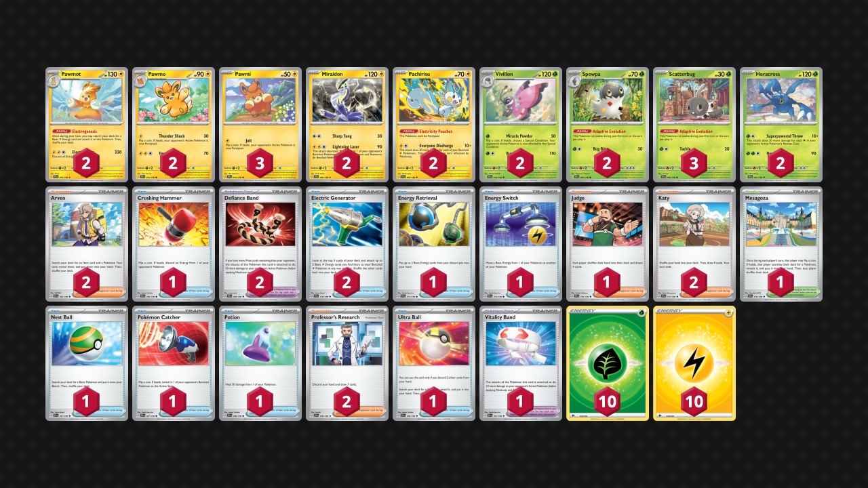Select the Crushing Hammer item card
The width and height of the screenshot is (868, 488).
click(x=174, y=244)
